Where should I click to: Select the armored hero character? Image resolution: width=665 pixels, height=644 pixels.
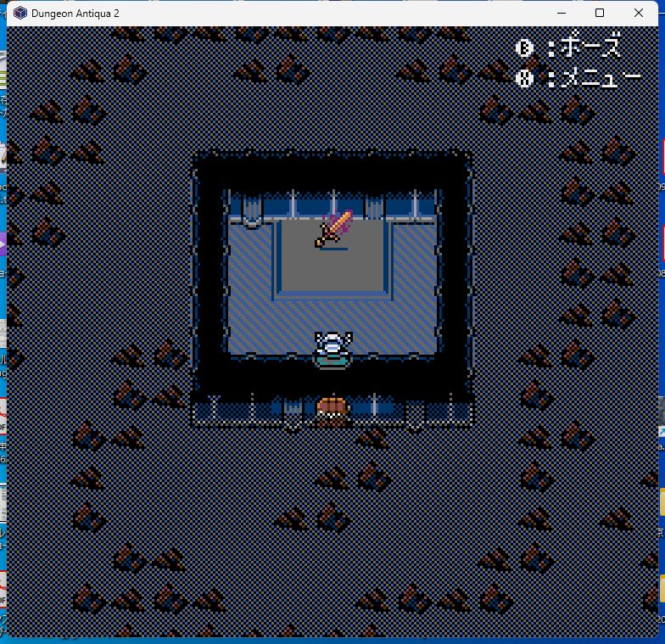[x=332, y=349]
